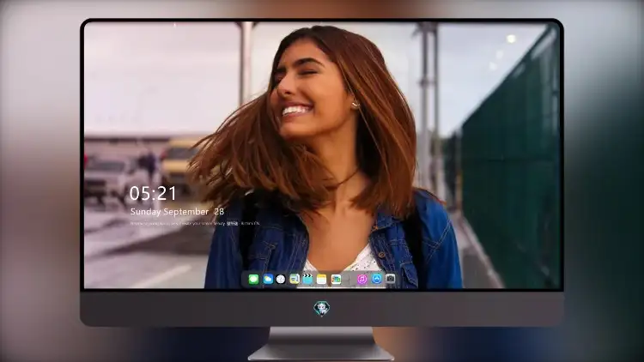644x362 pixels.
Task: Open the Weather app in the dock
Action: [268, 280]
